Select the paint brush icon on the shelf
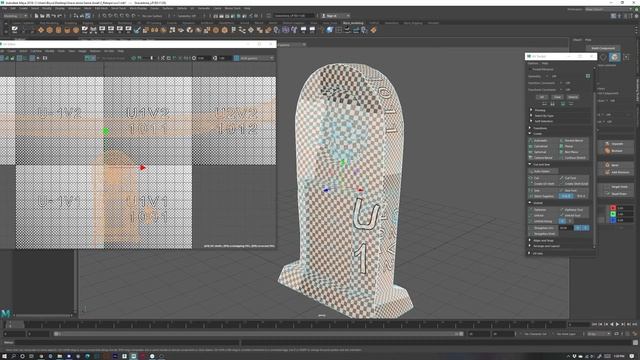Viewport: 640px width, 360px height. click(137, 30)
